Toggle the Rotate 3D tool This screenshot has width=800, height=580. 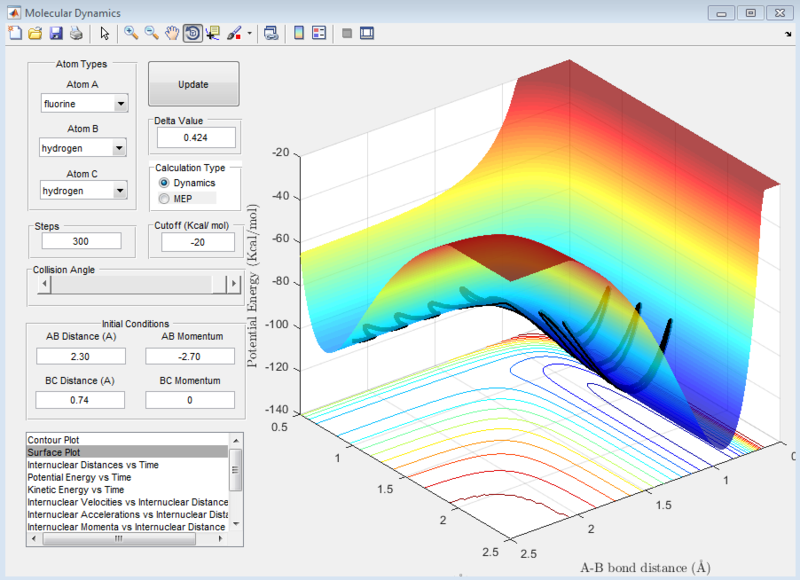click(192, 34)
